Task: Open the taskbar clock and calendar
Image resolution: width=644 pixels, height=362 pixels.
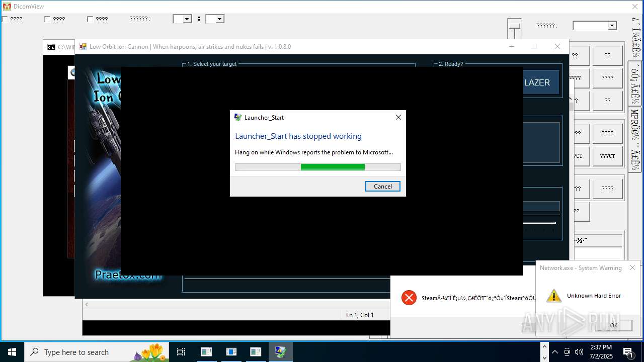Action: coord(601,352)
